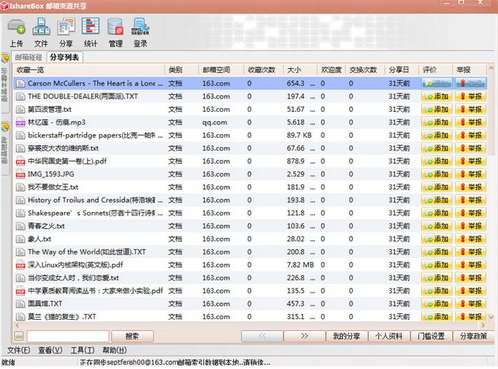Sort by 收藏次数 column header

click(263, 70)
